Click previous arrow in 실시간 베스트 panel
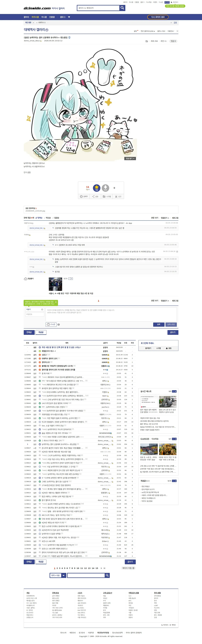 (x=173, y=391)
